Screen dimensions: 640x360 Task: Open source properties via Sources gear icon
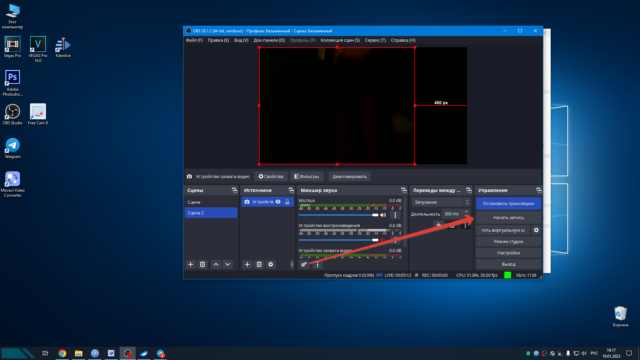click(271, 264)
